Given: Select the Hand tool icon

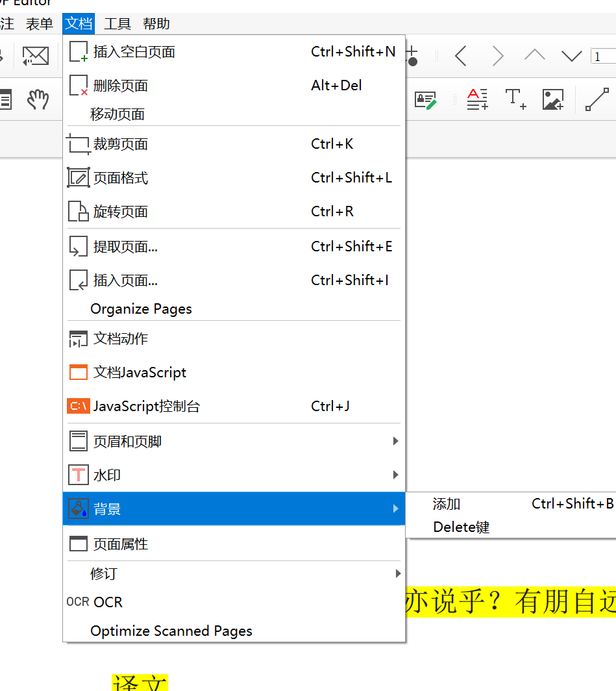Looking at the screenshot, I should tap(38, 99).
